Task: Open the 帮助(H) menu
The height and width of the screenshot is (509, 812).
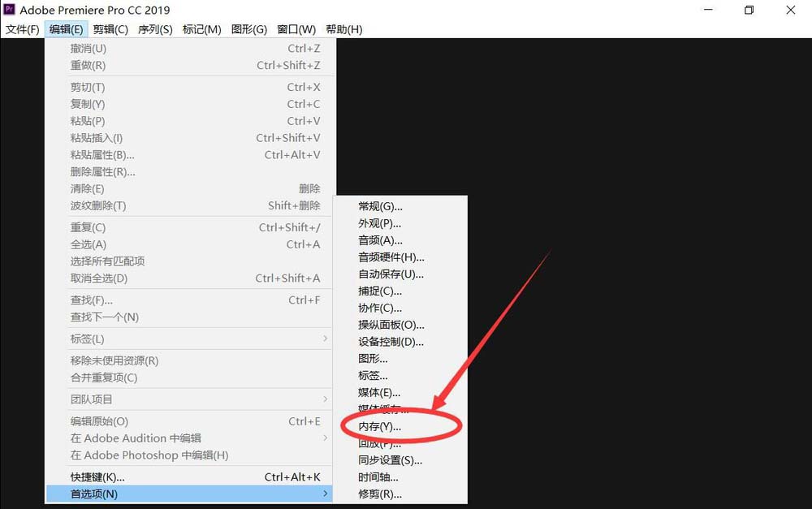Action: 343,29
